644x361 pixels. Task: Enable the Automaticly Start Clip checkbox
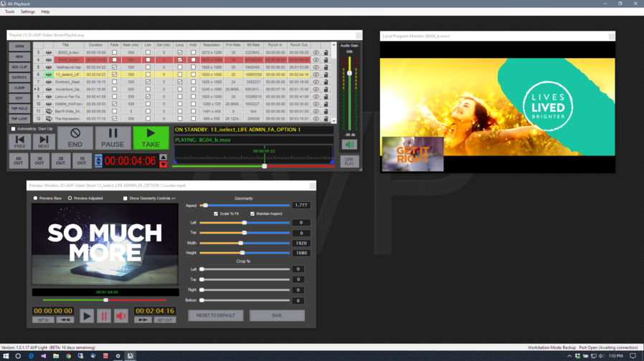coord(14,129)
